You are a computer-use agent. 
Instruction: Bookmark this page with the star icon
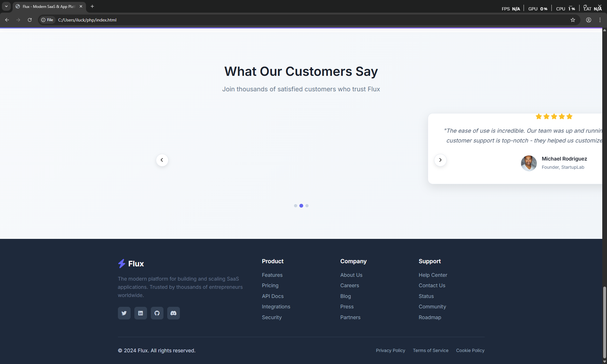point(573,20)
